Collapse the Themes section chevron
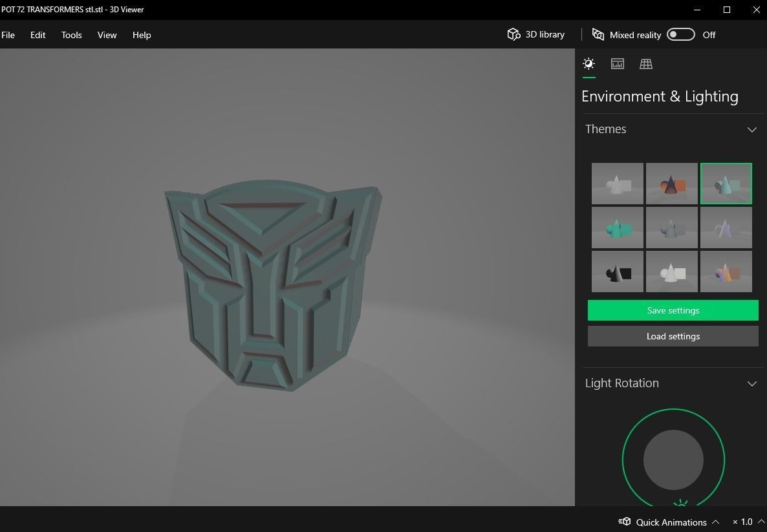767x532 pixels. click(x=752, y=129)
